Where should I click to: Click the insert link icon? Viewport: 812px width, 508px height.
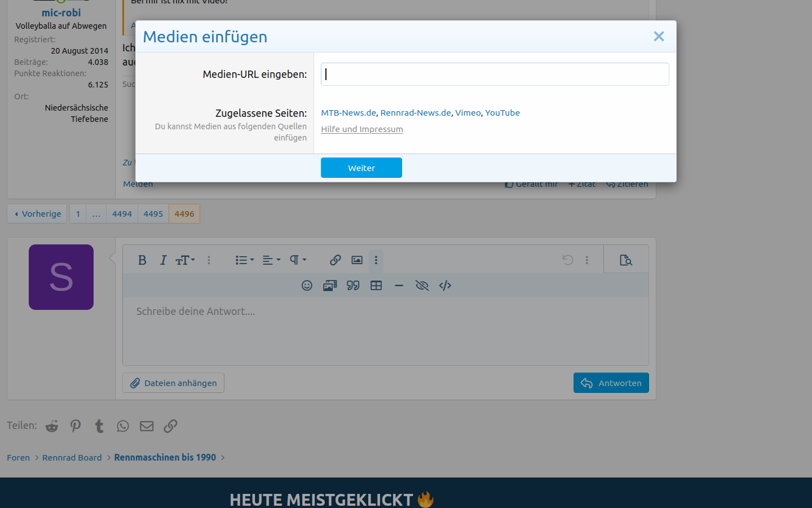tap(335, 260)
